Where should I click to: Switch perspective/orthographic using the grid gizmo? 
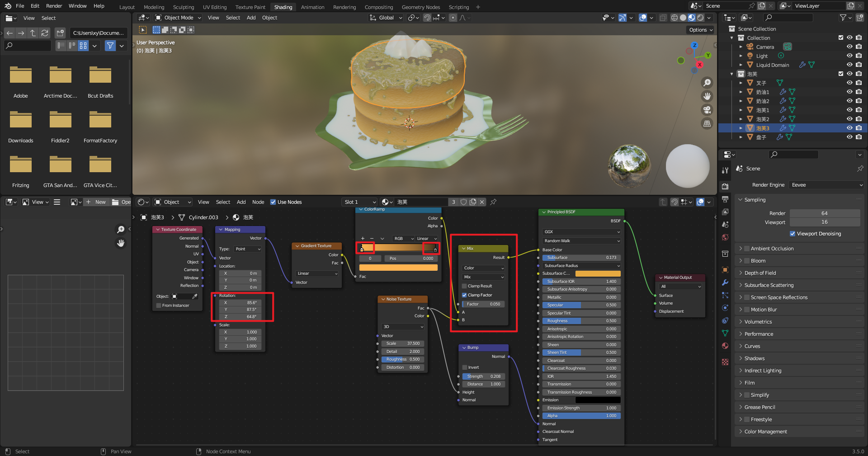[707, 123]
